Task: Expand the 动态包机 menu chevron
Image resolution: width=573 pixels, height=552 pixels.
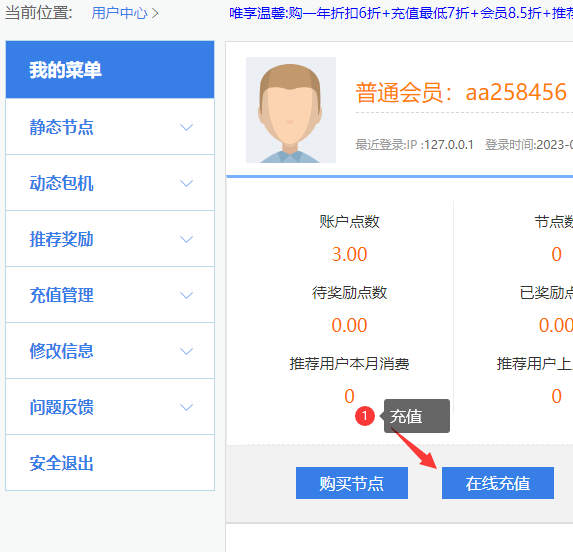Action: (186, 183)
